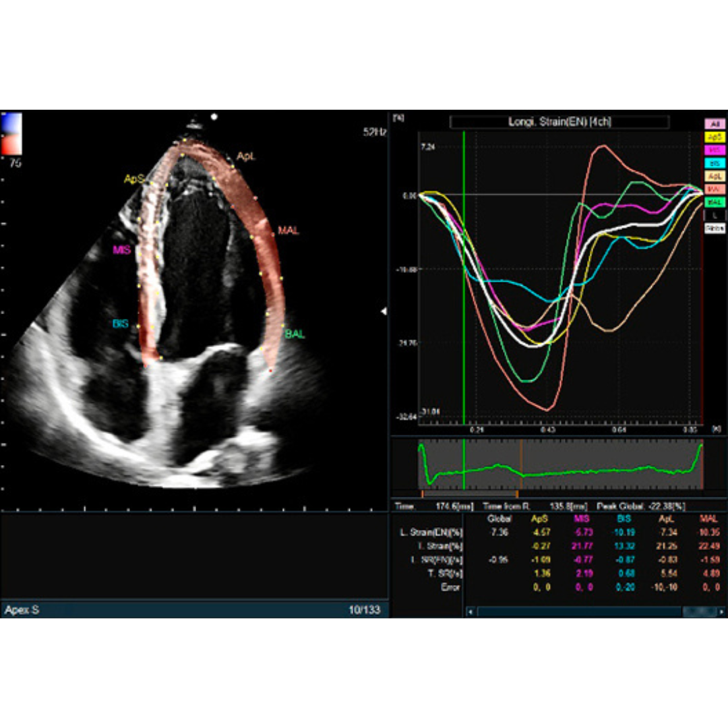This screenshot has height=728, width=728.
Task: Click the black L legend button
Action: [x=715, y=215]
